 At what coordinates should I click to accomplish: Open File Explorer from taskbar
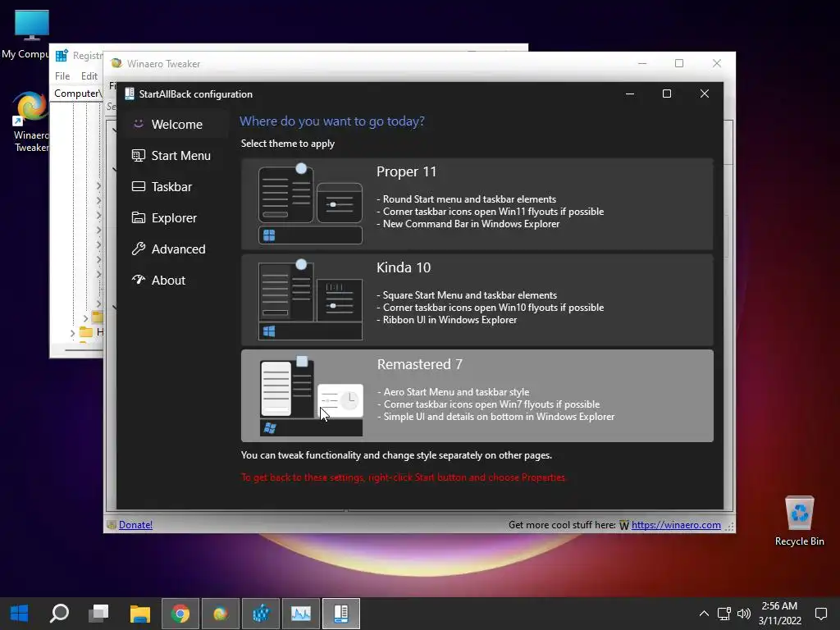pos(139,614)
